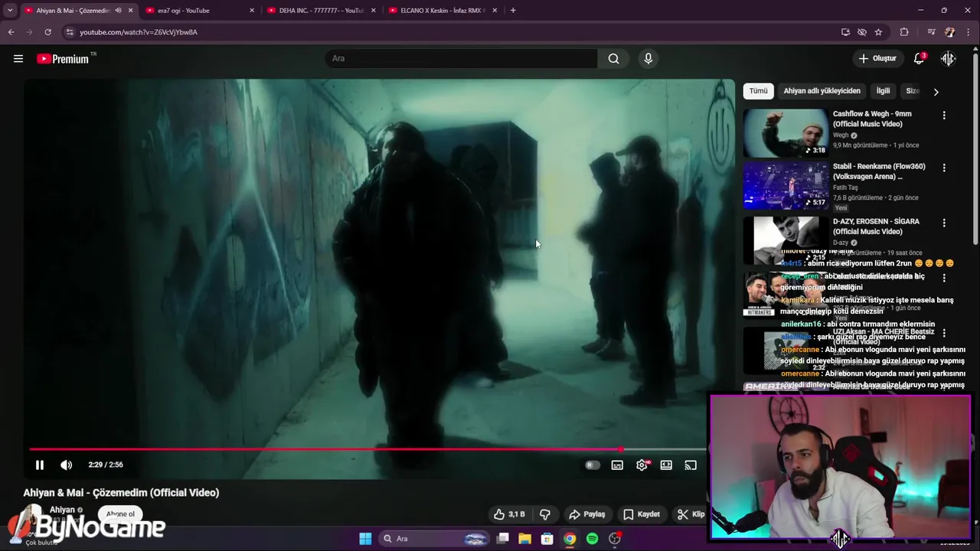This screenshot has width=980, height=551.
Task: Open options for UZI, Aksan MA CHERIE video
Action: coord(944,333)
